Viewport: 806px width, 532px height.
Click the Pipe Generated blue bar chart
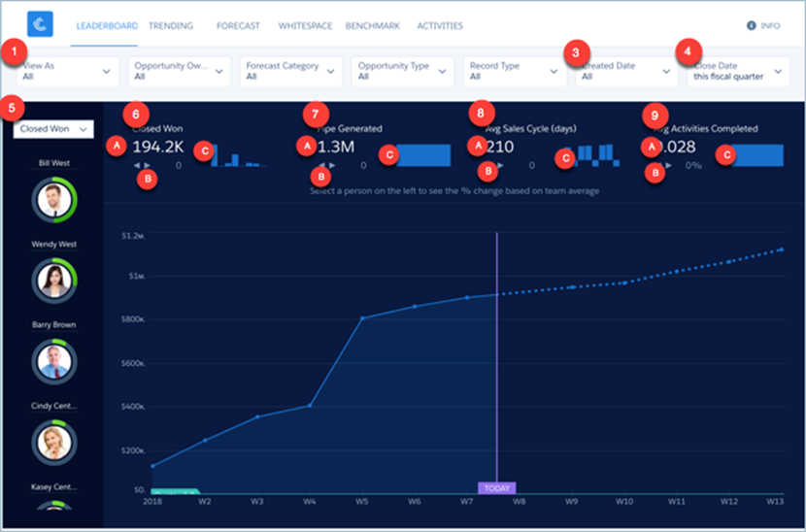424,155
